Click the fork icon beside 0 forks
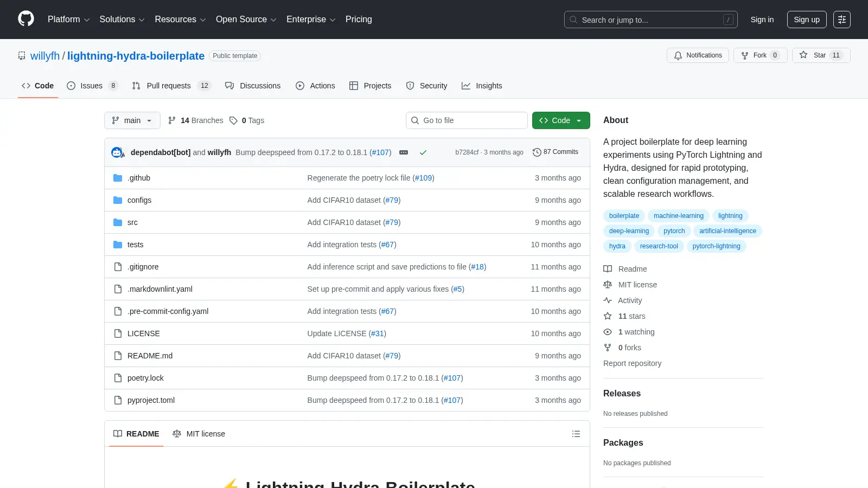 (x=608, y=348)
